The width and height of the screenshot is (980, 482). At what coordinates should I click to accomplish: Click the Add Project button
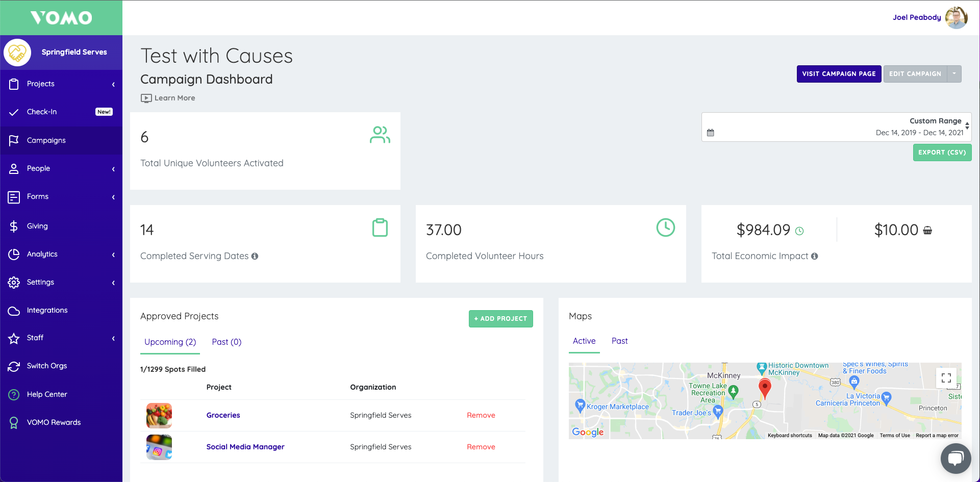point(501,319)
